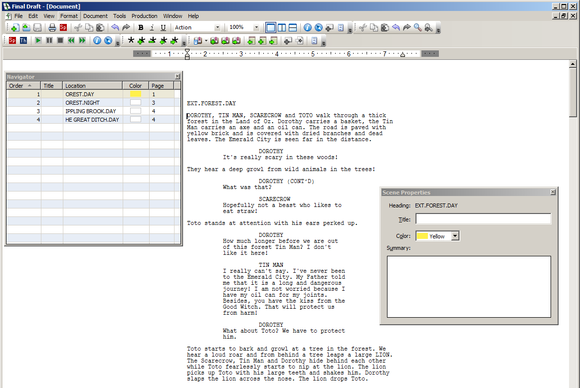This screenshot has height=388, width=580.
Task: Open the Production menu
Action: tap(144, 16)
